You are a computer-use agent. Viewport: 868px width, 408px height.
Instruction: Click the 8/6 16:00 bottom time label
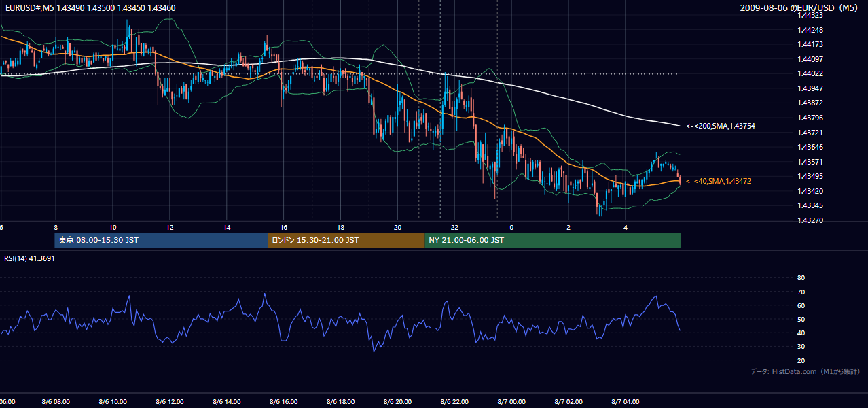(284, 402)
